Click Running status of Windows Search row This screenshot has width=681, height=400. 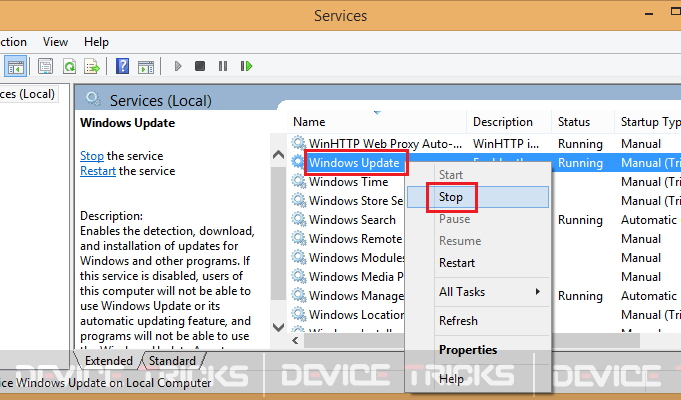click(580, 220)
